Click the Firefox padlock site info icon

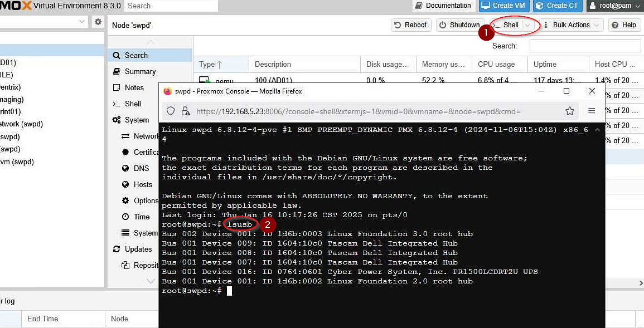click(186, 111)
